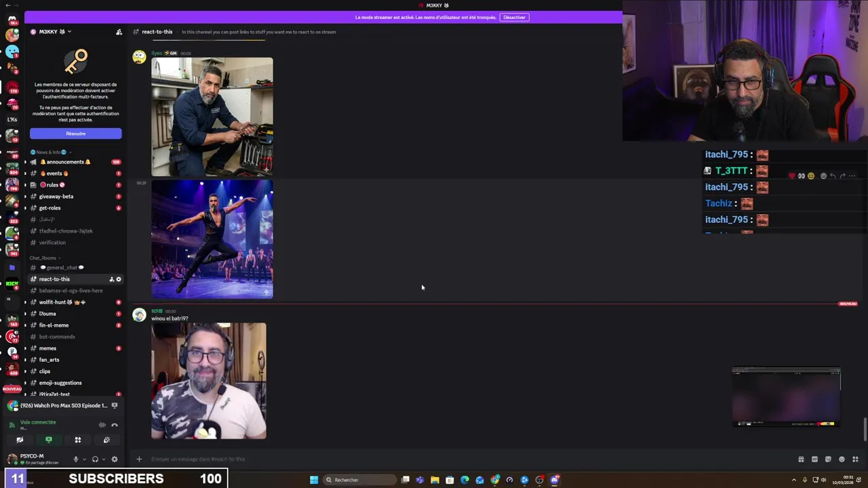Screen dimensions: 868x488
Task: Click the Rechercher taskbar search box
Action: 358,480
